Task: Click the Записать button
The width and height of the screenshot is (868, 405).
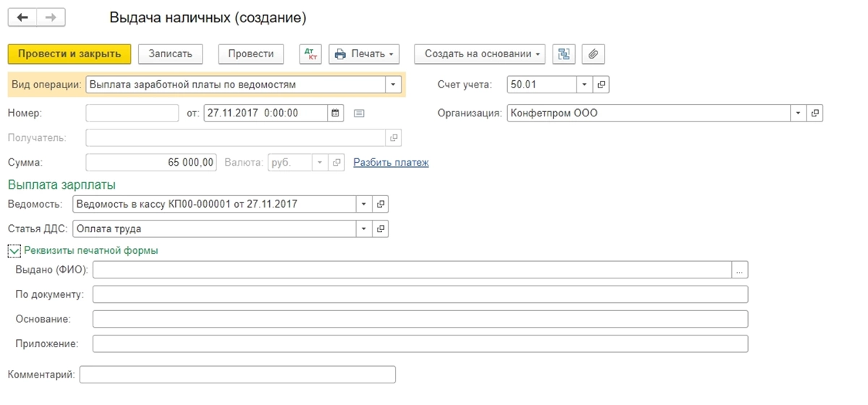Action: pyautogui.click(x=170, y=54)
